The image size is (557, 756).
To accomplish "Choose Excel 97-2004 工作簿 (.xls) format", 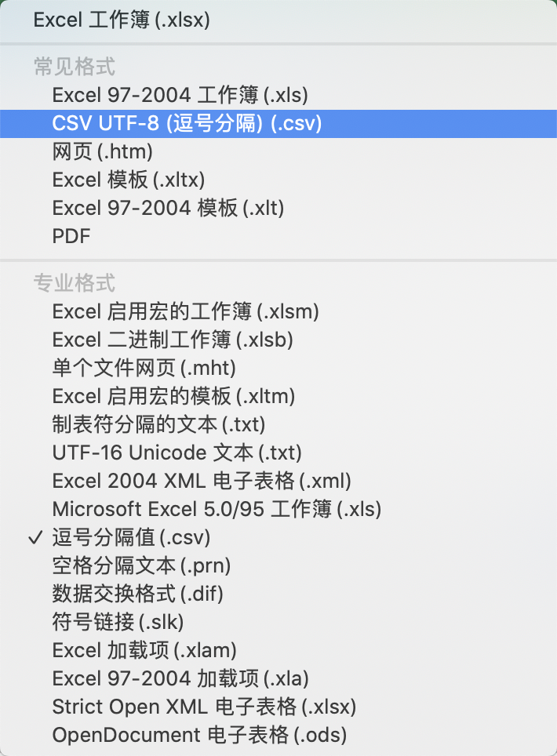I will [180, 95].
